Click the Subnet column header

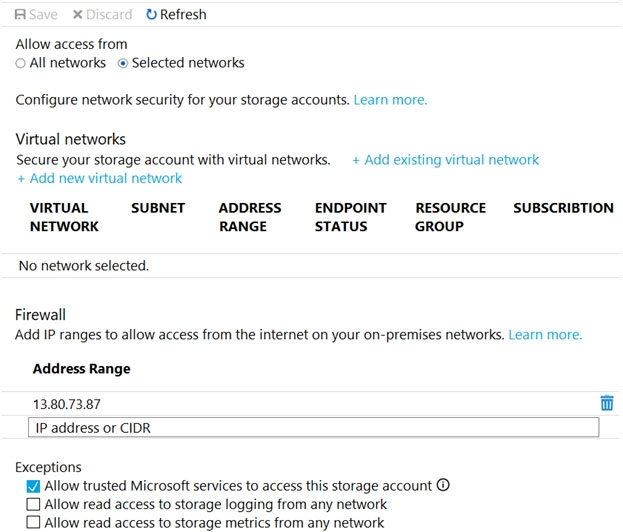coord(158,208)
